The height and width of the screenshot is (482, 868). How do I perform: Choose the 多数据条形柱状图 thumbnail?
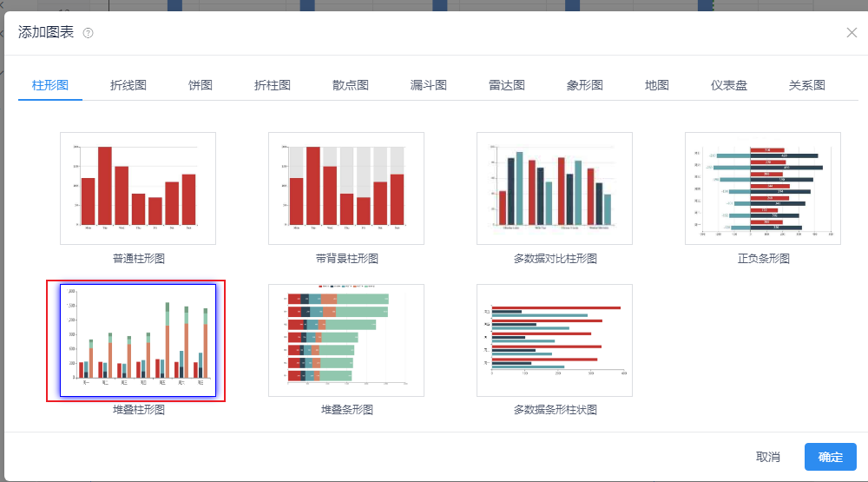tap(554, 340)
